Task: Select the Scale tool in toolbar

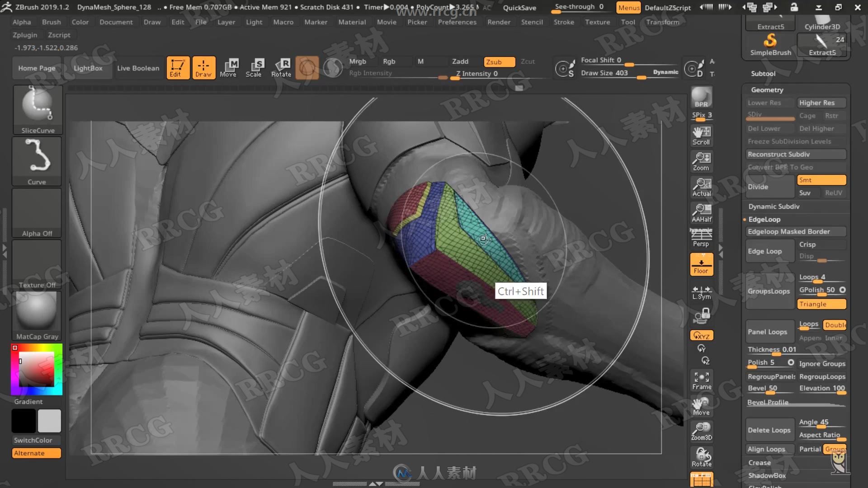Action: point(253,67)
